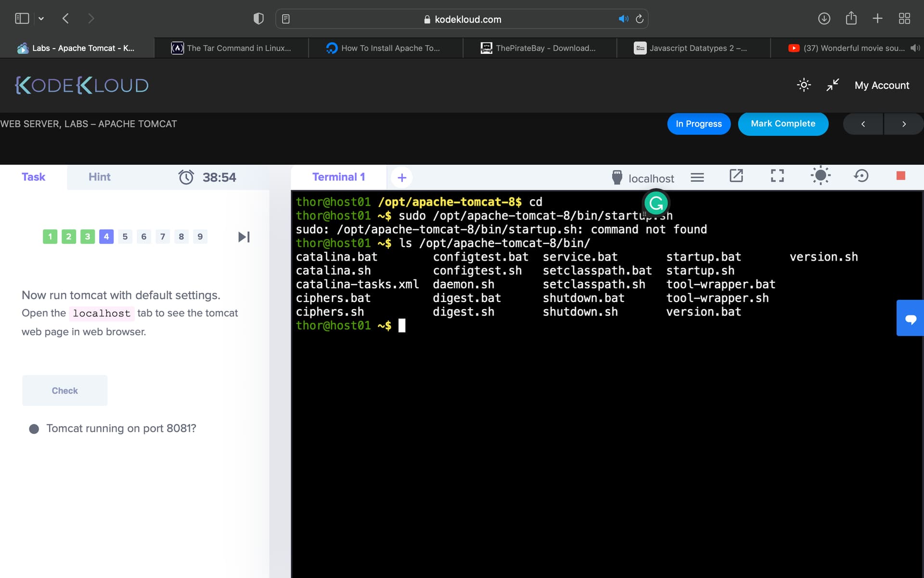Screen dimensions: 924x578
Task: Jump to question 5
Action: [125, 236]
